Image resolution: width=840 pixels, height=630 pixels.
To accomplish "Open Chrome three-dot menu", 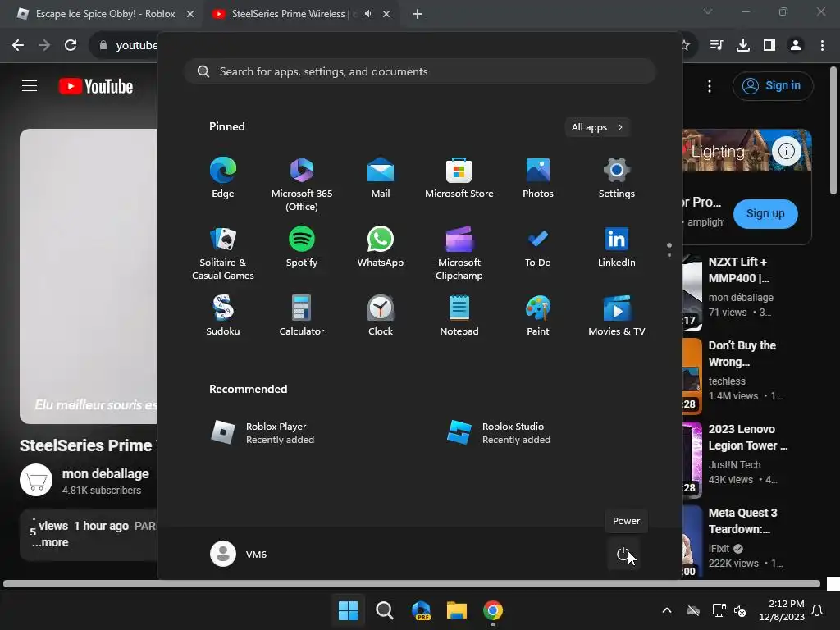I will (822, 45).
